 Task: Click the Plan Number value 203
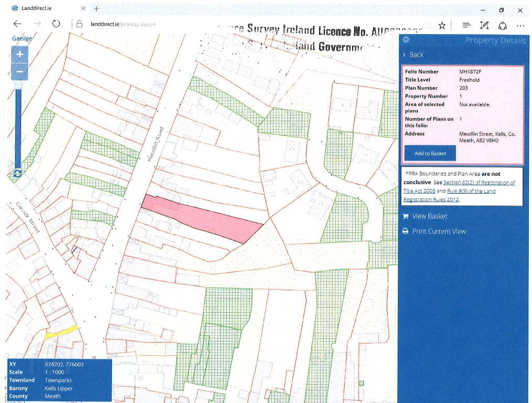(x=463, y=88)
